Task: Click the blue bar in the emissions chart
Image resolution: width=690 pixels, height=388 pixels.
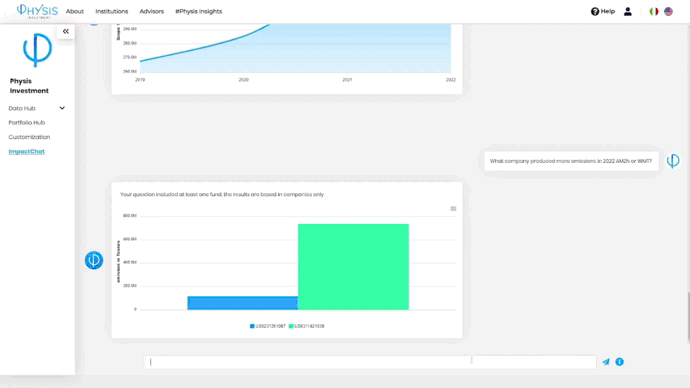Action: 242,303
